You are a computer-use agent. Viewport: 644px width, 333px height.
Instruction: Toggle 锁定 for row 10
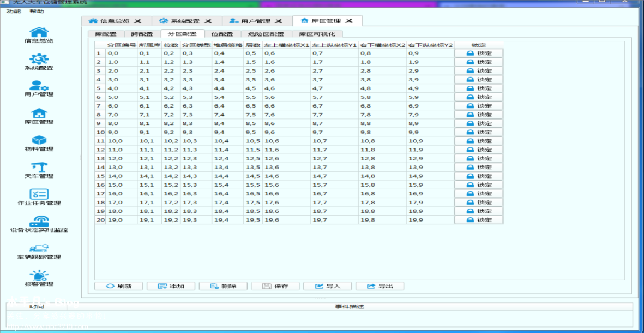pyautogui.click(x=479, y=132)
